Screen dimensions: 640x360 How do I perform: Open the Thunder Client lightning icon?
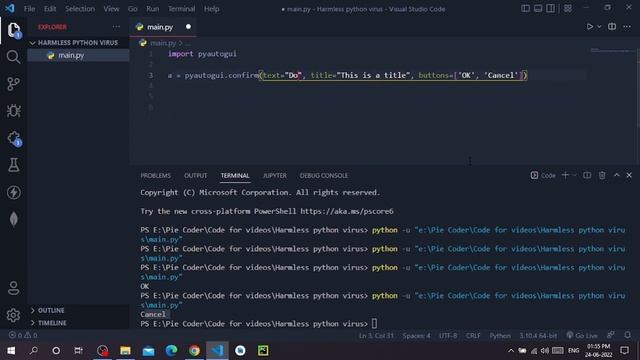point(13,192)
